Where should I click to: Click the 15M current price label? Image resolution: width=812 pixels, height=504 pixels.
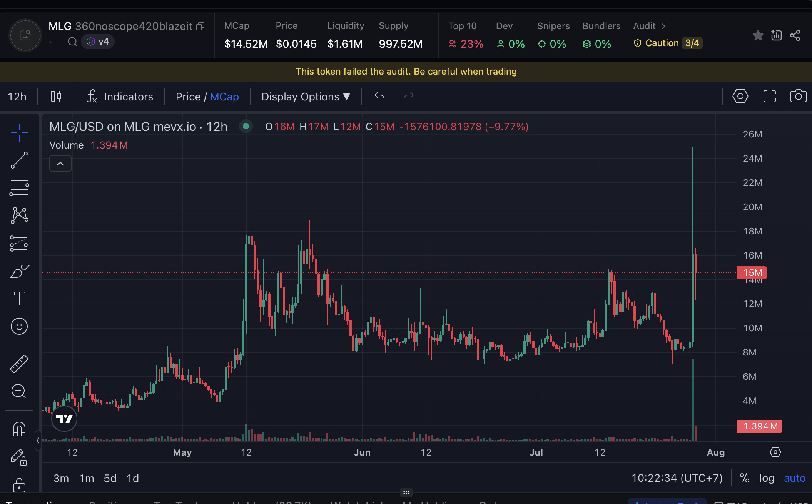pos(752,273)
